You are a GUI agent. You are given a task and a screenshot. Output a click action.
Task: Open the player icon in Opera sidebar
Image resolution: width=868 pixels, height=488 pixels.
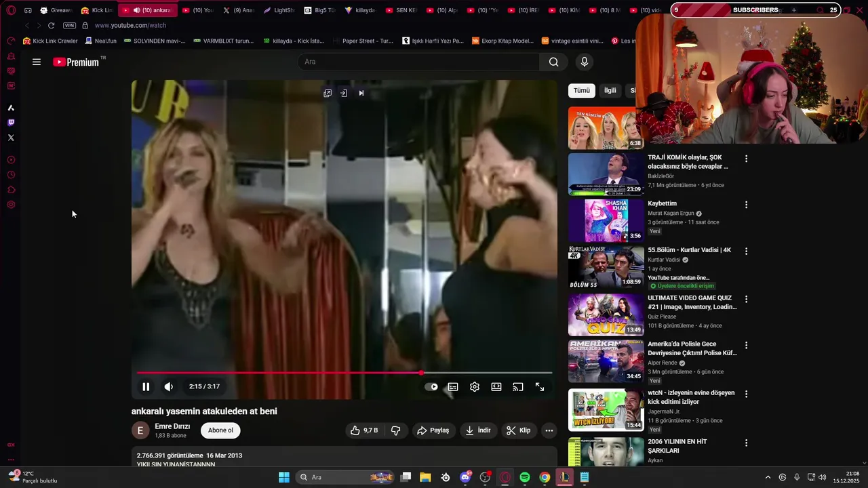click(x=11, y=160)
